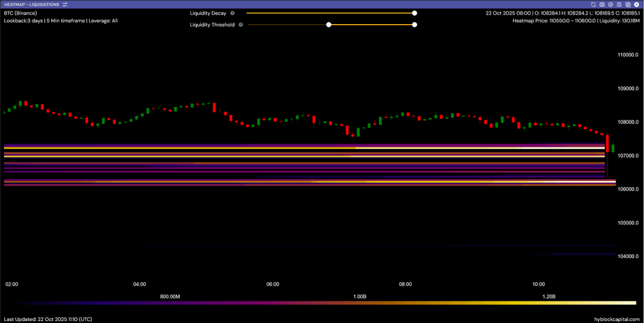The image size is (644, 323).
Task: Click the Lookback 3 days timeframe text
Action: click(x=61, y=21)
